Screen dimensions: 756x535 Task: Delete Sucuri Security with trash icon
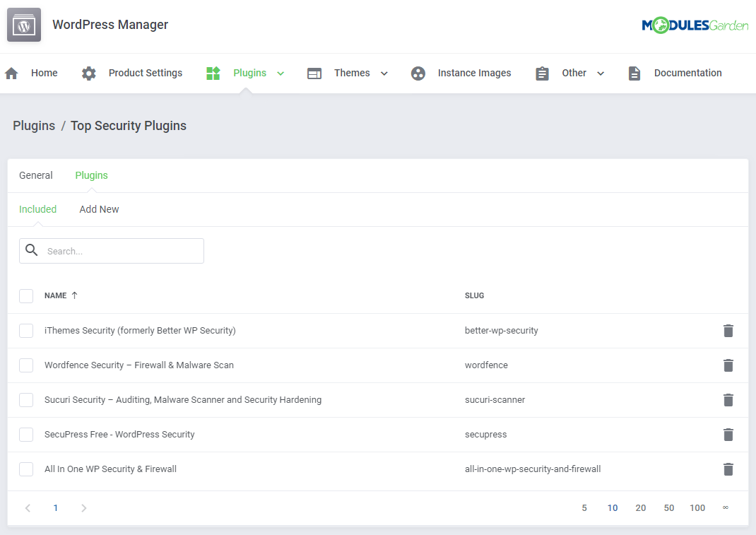728,400
